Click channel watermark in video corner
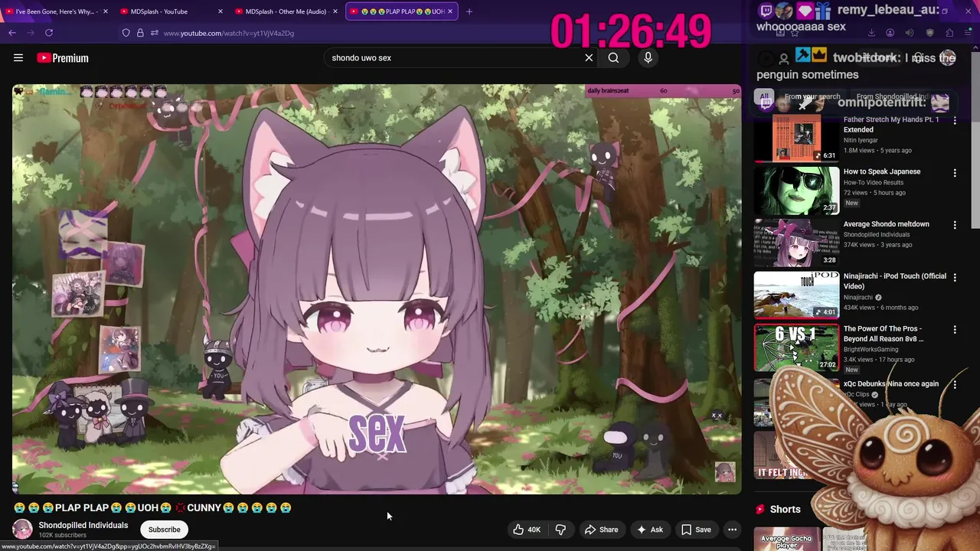Image resolution: width=980 pixels, height=551 pixels. [x=725, y=472]
